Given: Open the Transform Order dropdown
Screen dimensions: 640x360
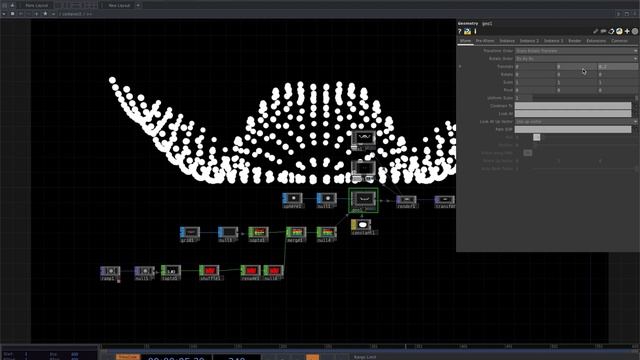Looking at the screenshot, I should point(576,51).
